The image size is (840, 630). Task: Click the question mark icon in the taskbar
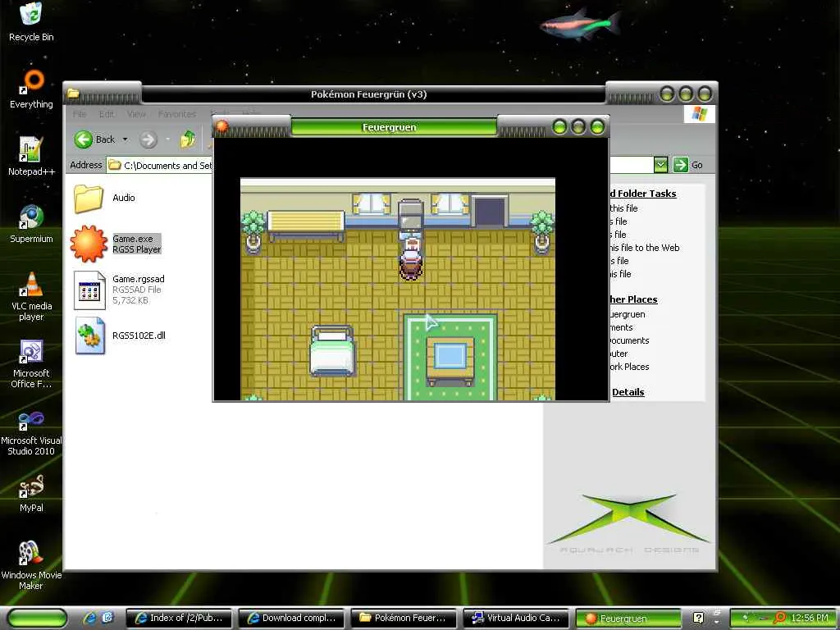click(x=698, y=618)
